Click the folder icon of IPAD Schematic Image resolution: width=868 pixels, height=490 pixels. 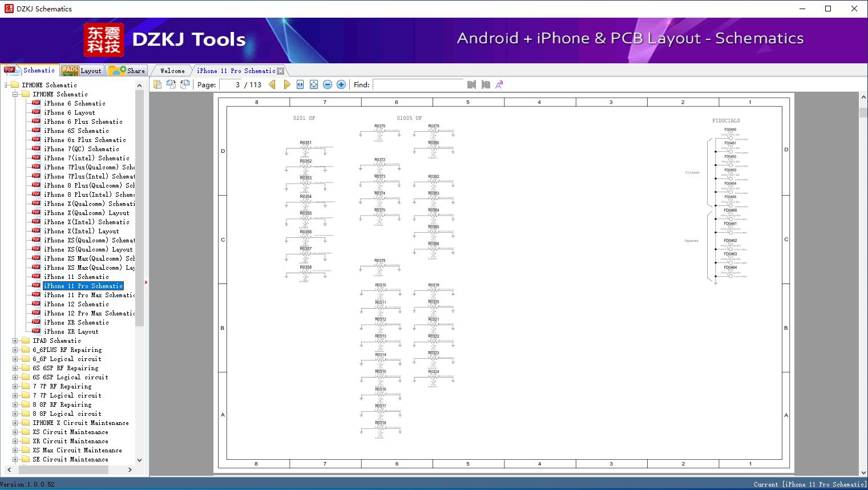[26, 341]
